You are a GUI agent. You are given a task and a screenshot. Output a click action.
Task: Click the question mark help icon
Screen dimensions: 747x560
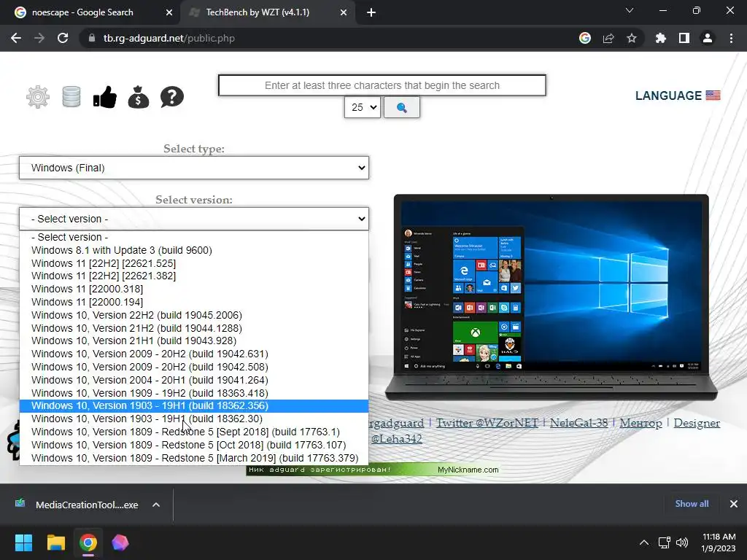[x=172, y=97]
